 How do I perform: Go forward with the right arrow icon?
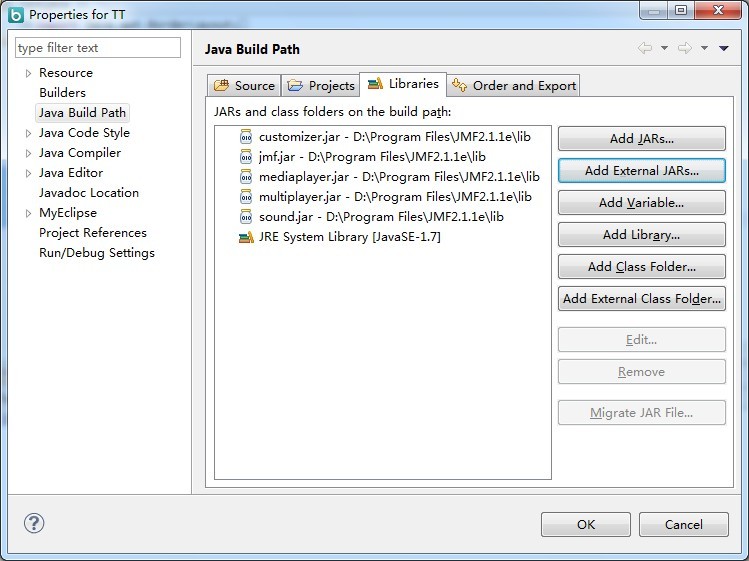tap(685, 48)
